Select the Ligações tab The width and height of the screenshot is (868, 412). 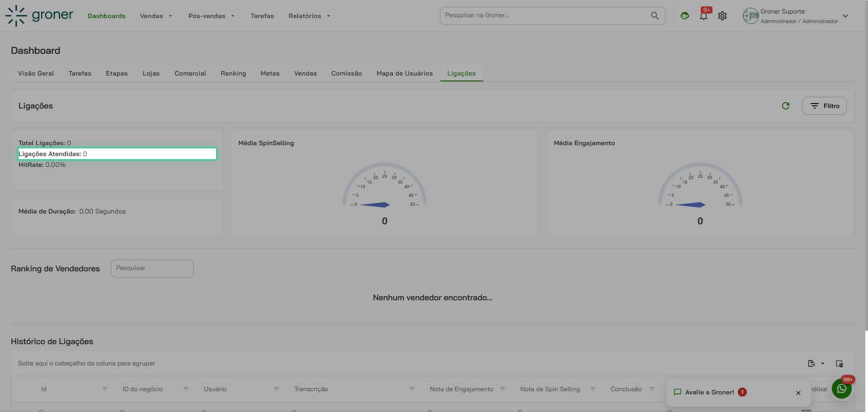click(x=462, y=73)
